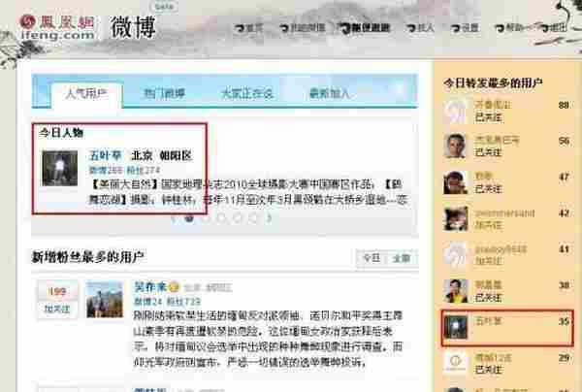582x392 pixels.
Task: Click the ifeng.com phoenix logo
Action: 57,27
